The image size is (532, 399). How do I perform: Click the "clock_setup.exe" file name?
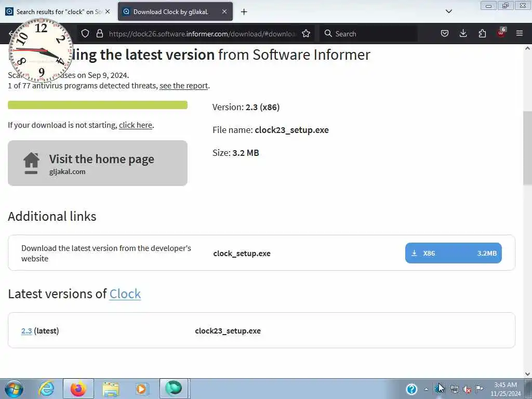point(242,254)
